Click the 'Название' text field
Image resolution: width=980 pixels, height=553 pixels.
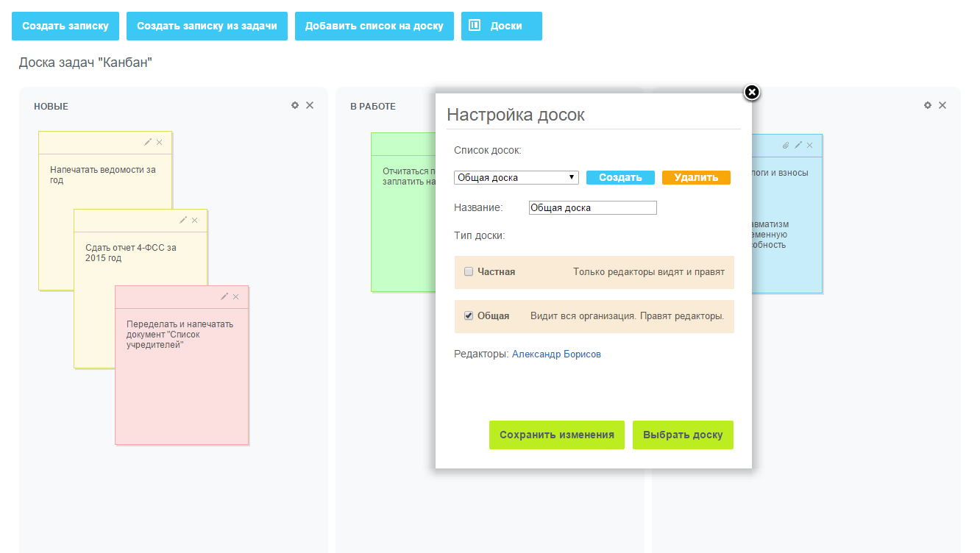592,207
